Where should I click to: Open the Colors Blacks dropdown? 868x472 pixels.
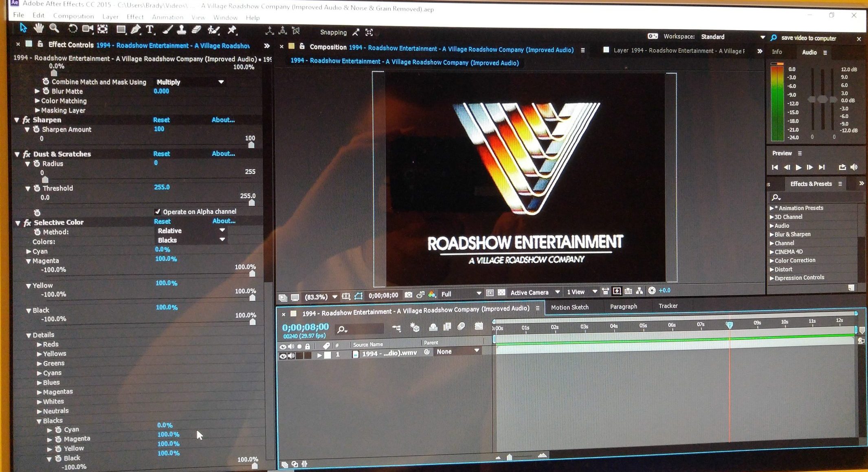[191, 240]
